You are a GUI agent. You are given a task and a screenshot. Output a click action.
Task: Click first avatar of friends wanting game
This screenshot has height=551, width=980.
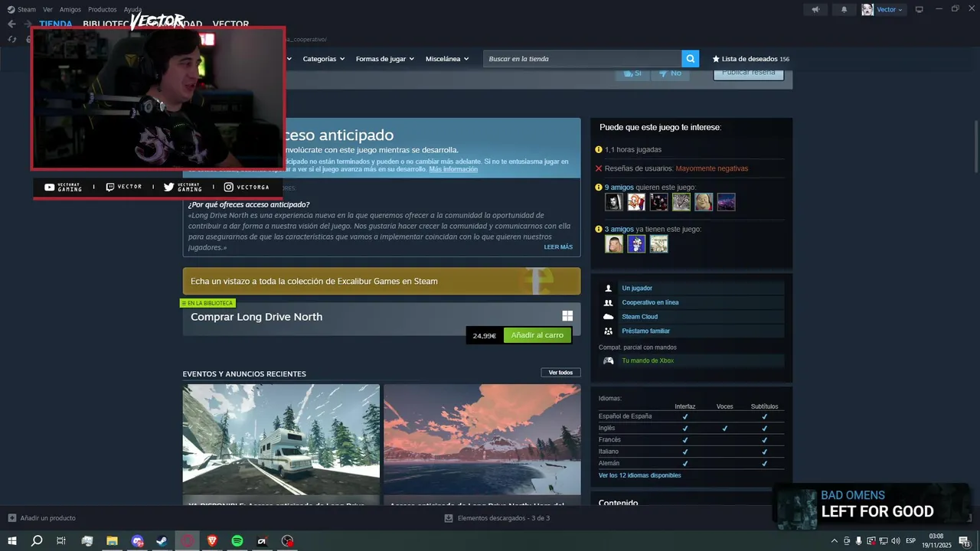[x=614, y=202]
